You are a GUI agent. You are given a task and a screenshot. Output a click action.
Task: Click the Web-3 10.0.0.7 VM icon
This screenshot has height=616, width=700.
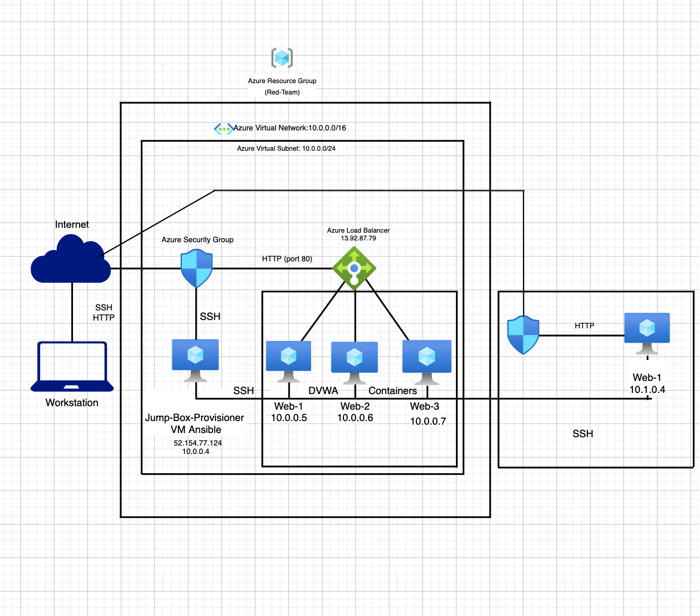[427, 362]
